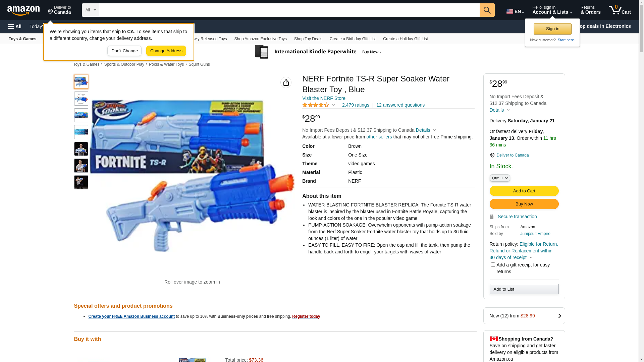
Task: Click the Add to Cart button
Action: 524,191
